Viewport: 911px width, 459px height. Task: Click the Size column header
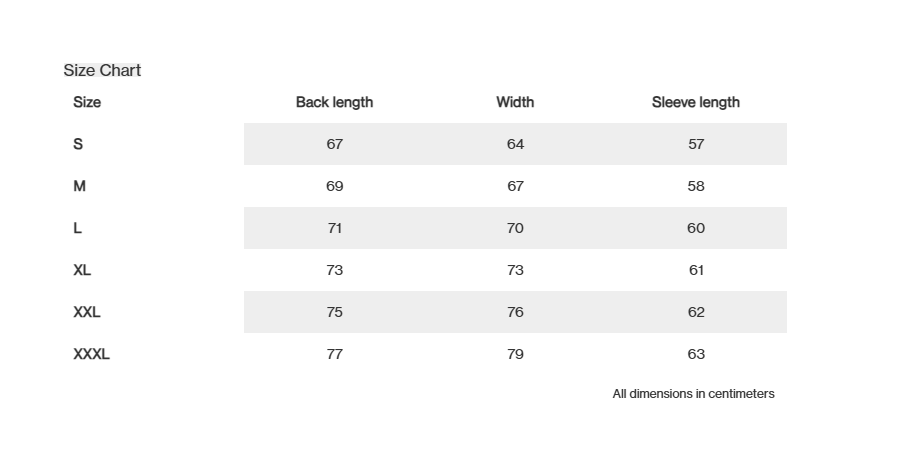pyautogui.click(x=87, y=102)
